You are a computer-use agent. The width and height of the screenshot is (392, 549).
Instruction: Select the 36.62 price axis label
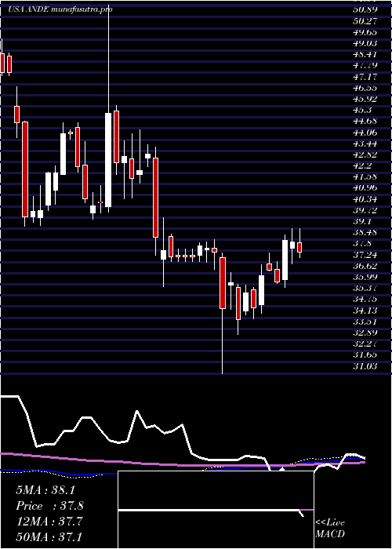tap(365, 266)
